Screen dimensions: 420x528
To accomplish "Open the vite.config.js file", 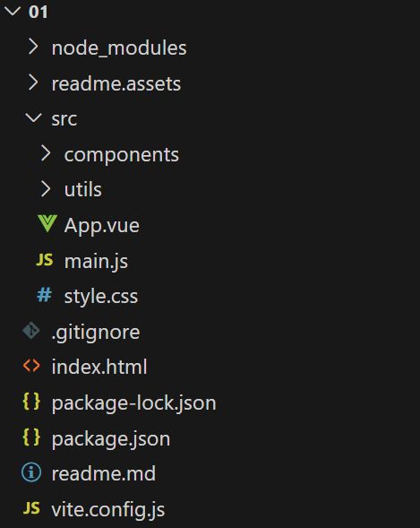I will pos(108,510).
